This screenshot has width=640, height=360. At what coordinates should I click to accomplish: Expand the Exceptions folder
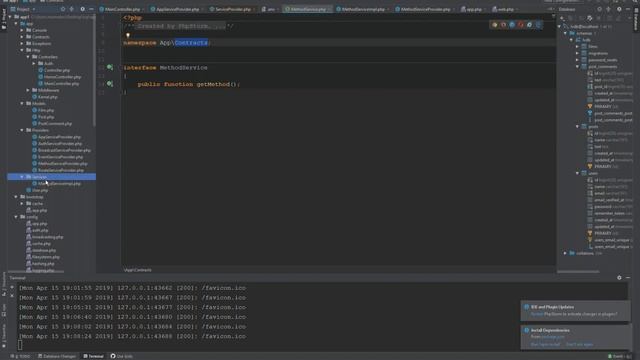(x=22, y=43)
